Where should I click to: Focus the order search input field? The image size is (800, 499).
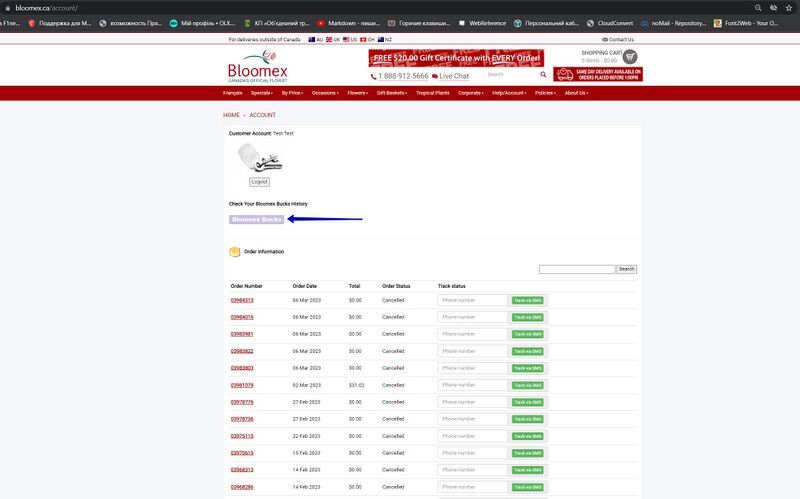pos(577,269)
